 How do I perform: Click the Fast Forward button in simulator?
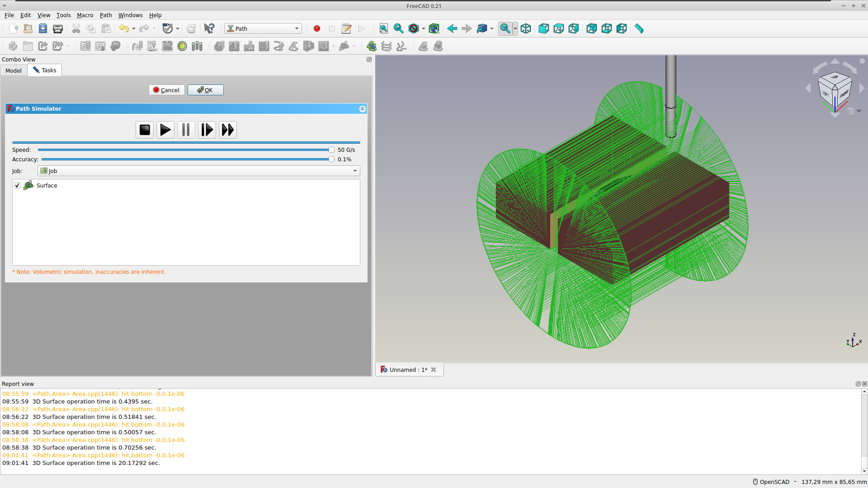[228, 130]
